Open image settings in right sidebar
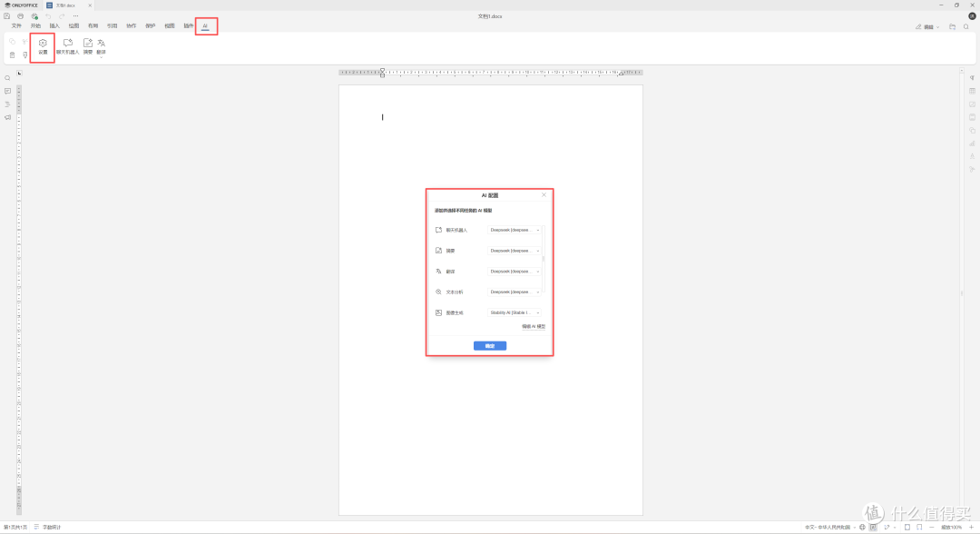This screenshot has height=534, width=980. click(972, 104)
